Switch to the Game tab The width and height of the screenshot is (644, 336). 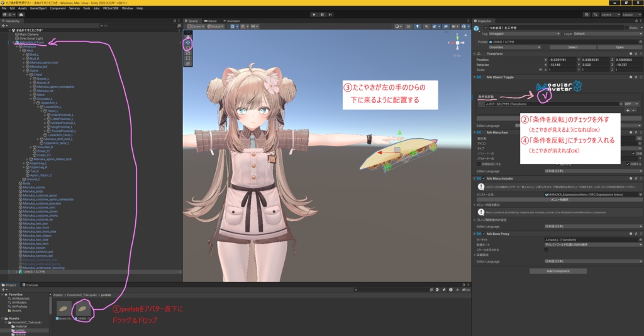(210, 21)
